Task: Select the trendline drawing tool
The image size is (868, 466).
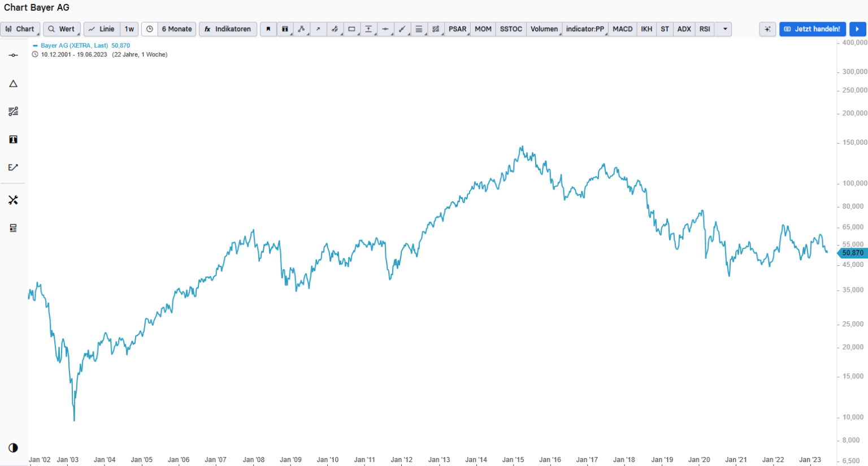Action: [302, 29]
